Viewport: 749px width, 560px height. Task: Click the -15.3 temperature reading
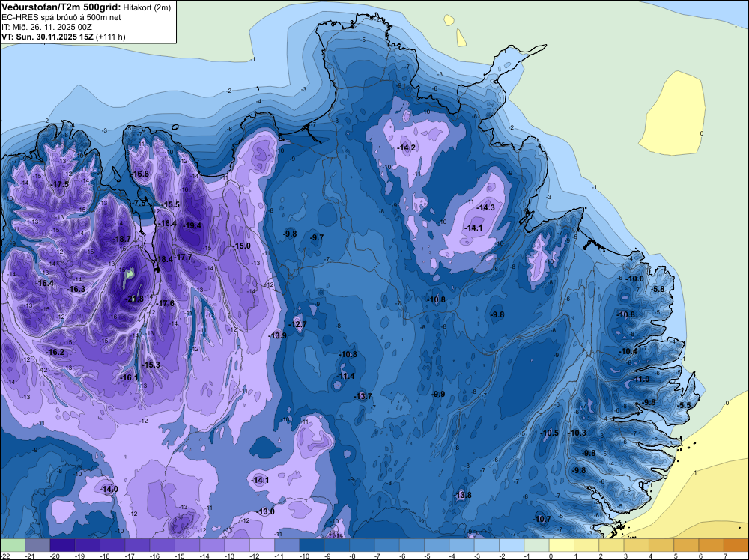click(x=151, y=365)
